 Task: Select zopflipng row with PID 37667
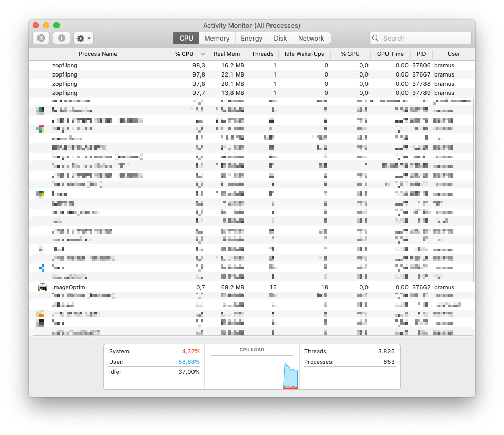[252, 74]
